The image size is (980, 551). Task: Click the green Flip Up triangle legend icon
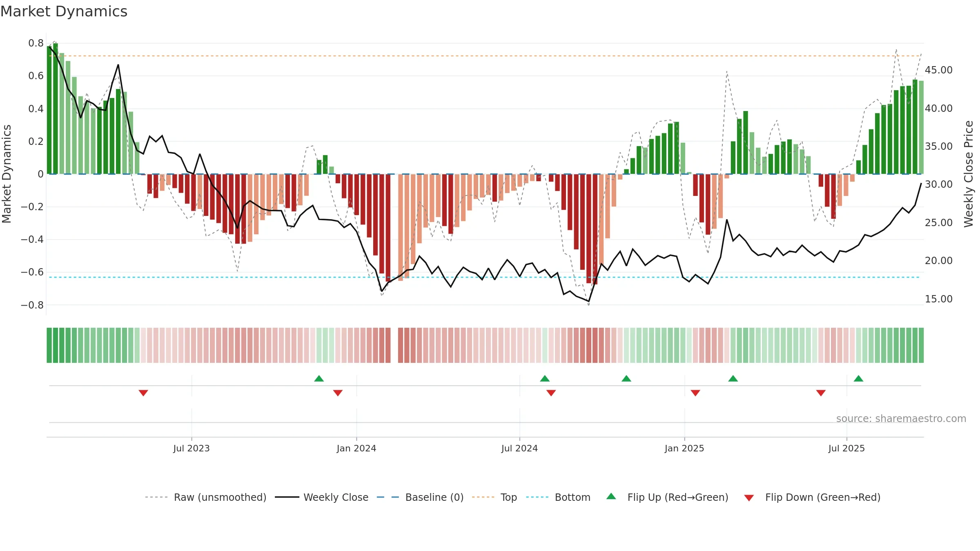pos(611,496)
